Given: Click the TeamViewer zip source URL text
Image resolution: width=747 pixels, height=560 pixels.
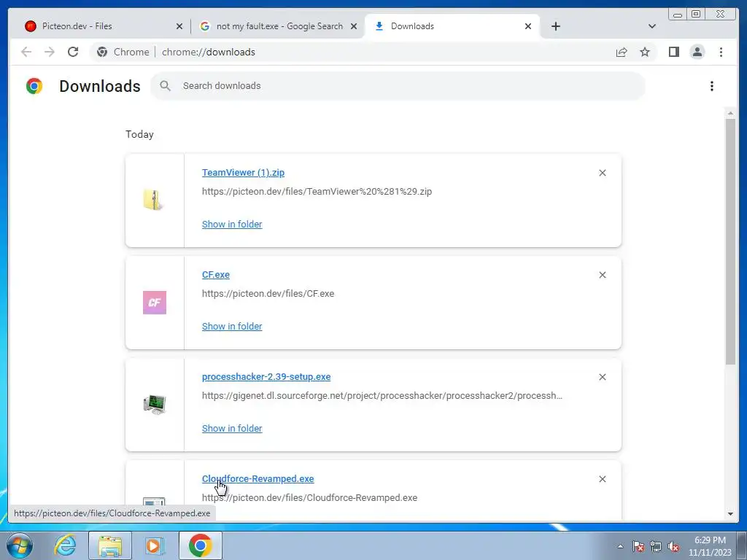Looking at the screenshot, I should [x=317, y=192].
